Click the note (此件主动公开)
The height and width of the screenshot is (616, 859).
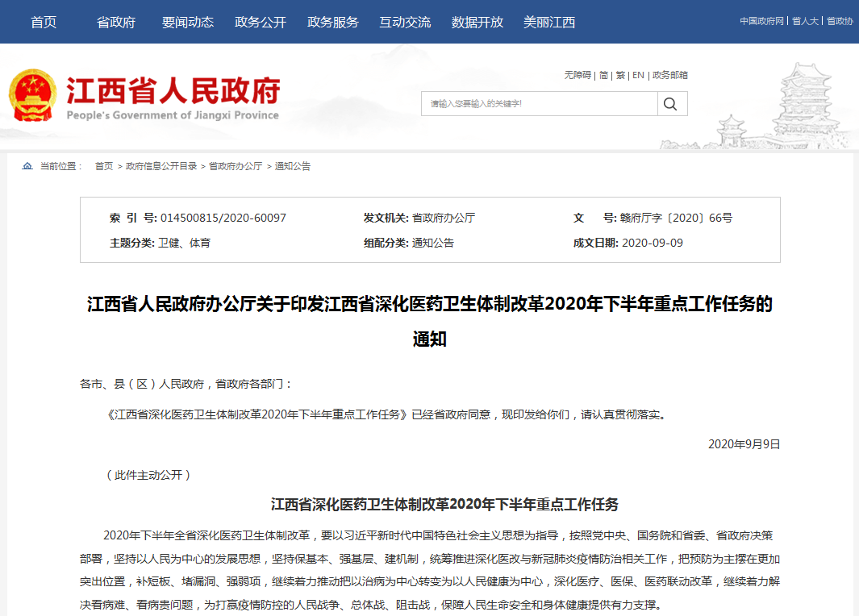[148, 475]
